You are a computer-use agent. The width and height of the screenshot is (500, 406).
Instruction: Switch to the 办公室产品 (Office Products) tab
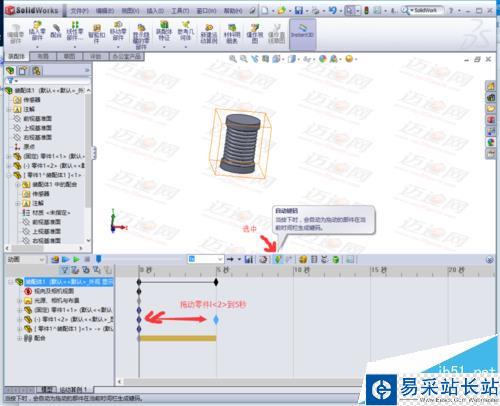(x=127, y=56)
